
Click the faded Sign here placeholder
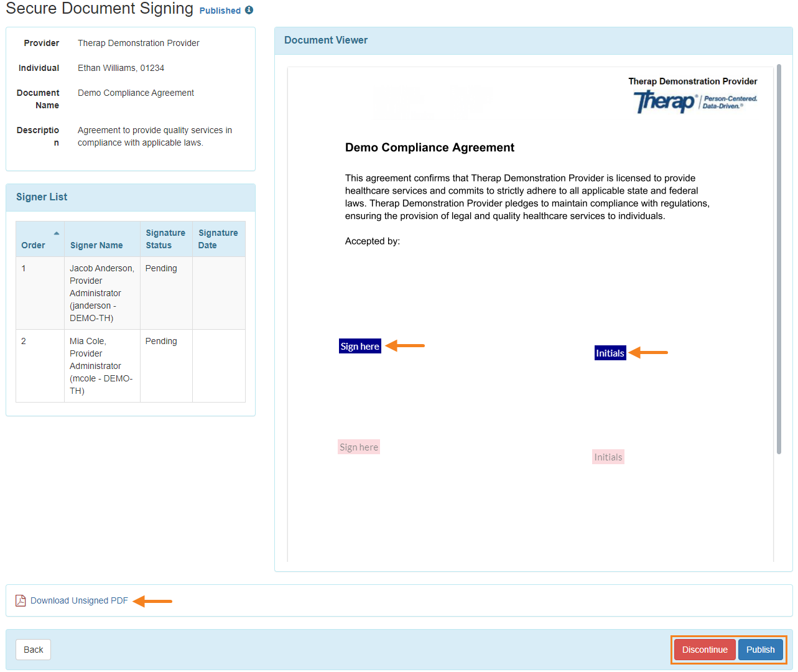pyautogui.click(x=358, y=447)
